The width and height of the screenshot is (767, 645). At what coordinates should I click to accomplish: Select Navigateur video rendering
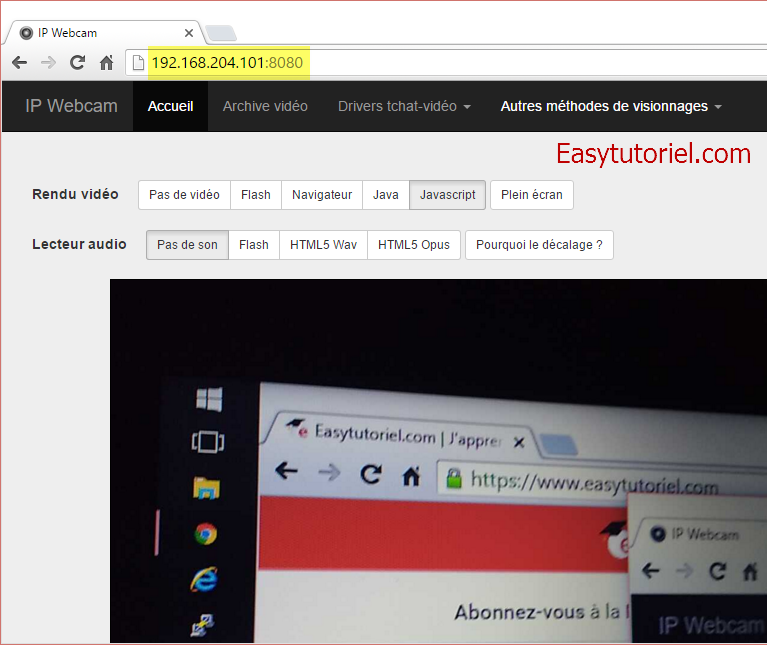pyautogui.click(x=322, y=195)
